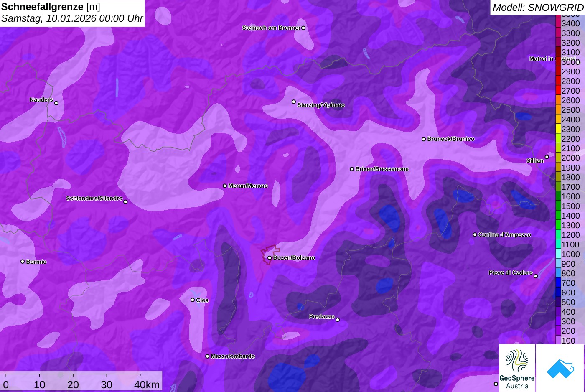This screenshot has height=392, width=585.
Task: Click the 'Meran/Merano' city label
Action: pyautogui.click(x=248, y=186)
